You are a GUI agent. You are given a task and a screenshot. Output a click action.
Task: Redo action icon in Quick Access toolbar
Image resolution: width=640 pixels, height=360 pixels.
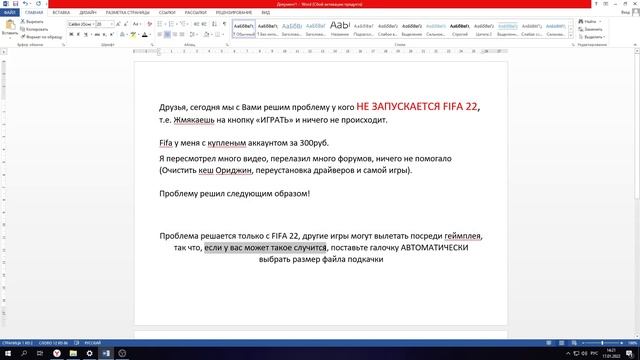coord(38,4)
